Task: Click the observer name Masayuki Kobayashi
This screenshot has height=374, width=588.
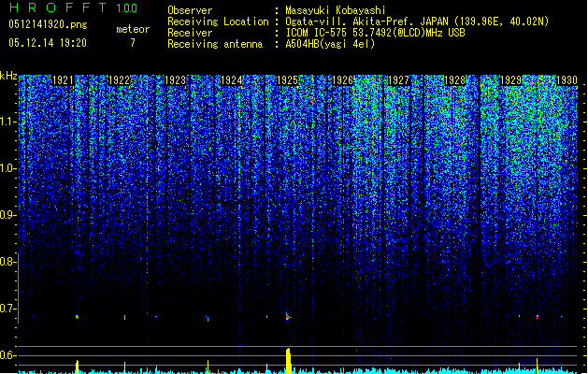Action: pos(336,10)
